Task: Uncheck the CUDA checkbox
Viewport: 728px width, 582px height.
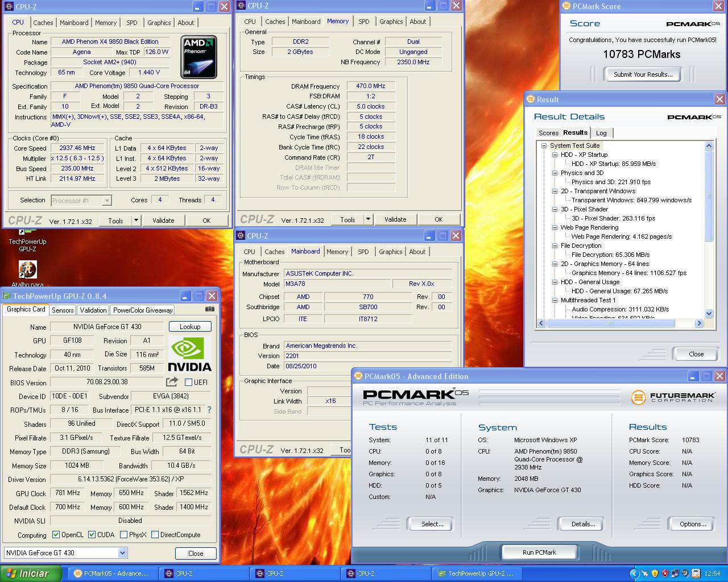Action: (92, 535)
